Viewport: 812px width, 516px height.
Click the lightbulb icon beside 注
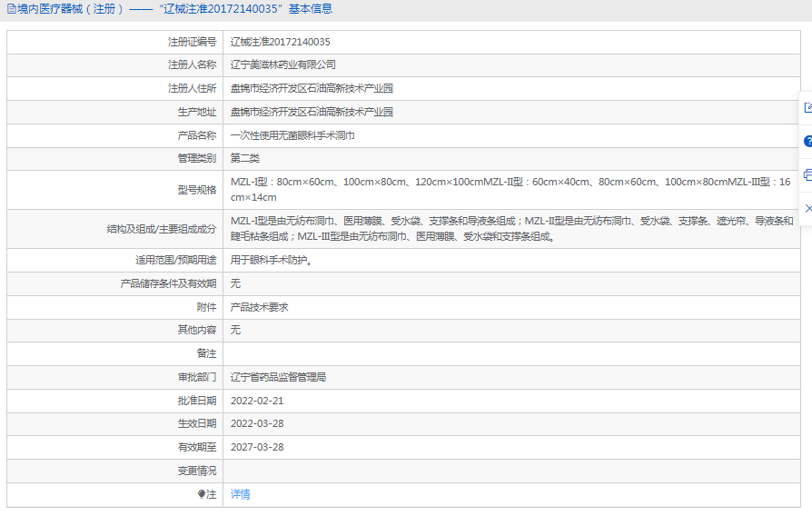click(202, 494)
